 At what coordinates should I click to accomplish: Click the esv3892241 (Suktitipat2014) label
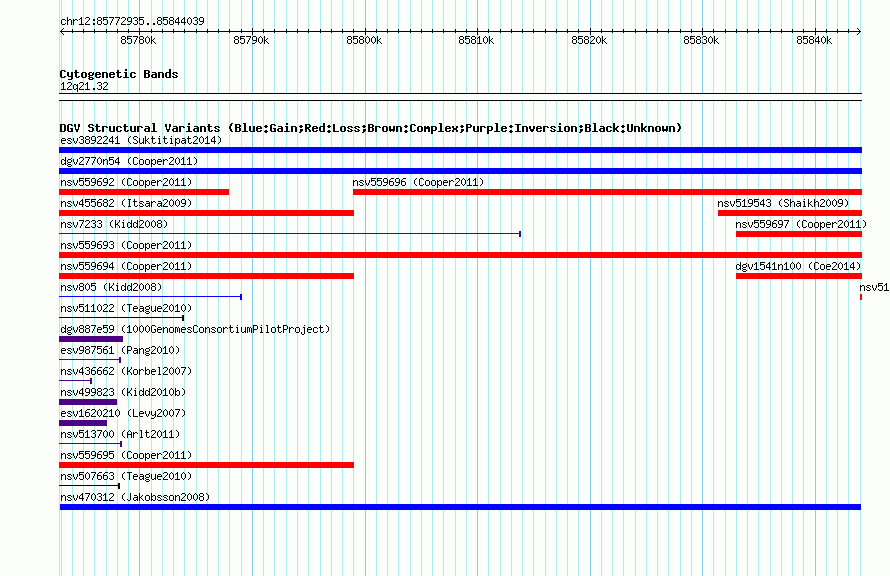coord(141,140)
